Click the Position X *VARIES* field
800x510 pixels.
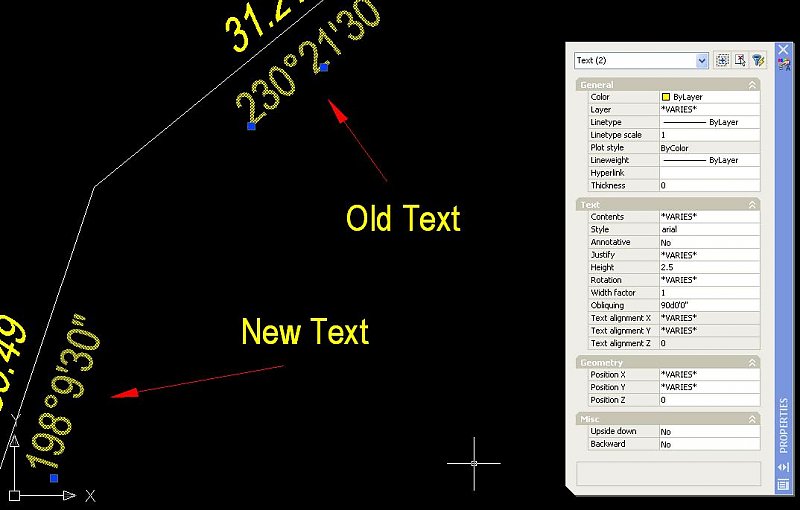point(709,374)
